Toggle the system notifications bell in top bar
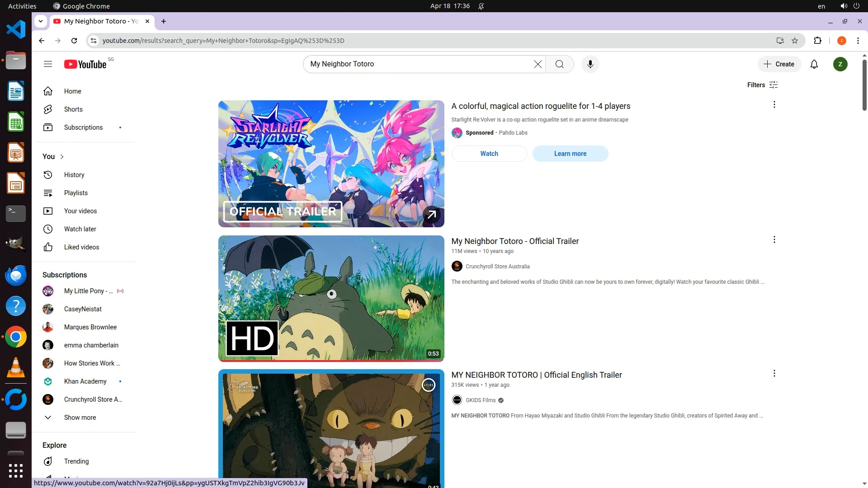Viewport: 868px width, 488px height. (x=481, y=6)
